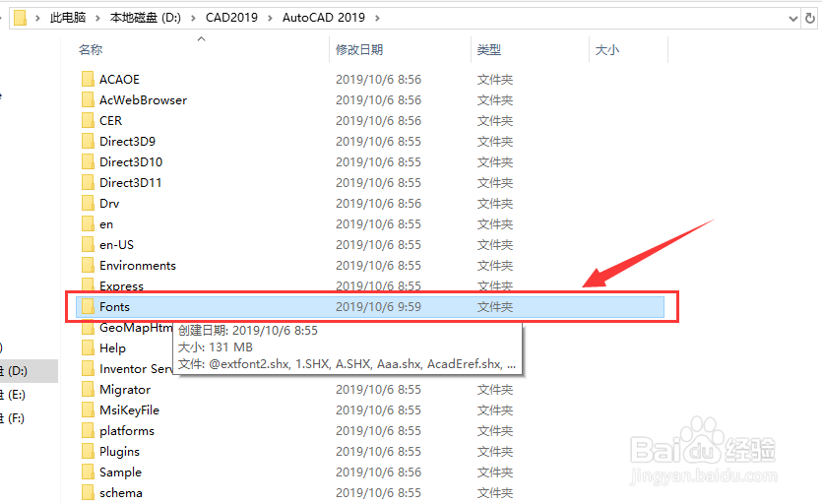Click the Plugins folder icon
This screenshot has width=822, height=504.
pyautogui.click(x=88, y=451)
